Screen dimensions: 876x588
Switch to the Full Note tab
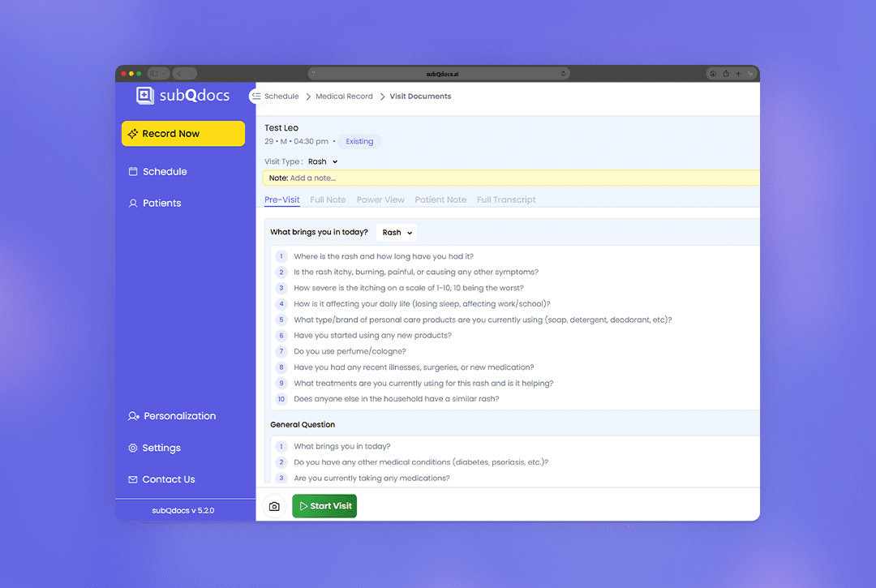click(328, 200)
